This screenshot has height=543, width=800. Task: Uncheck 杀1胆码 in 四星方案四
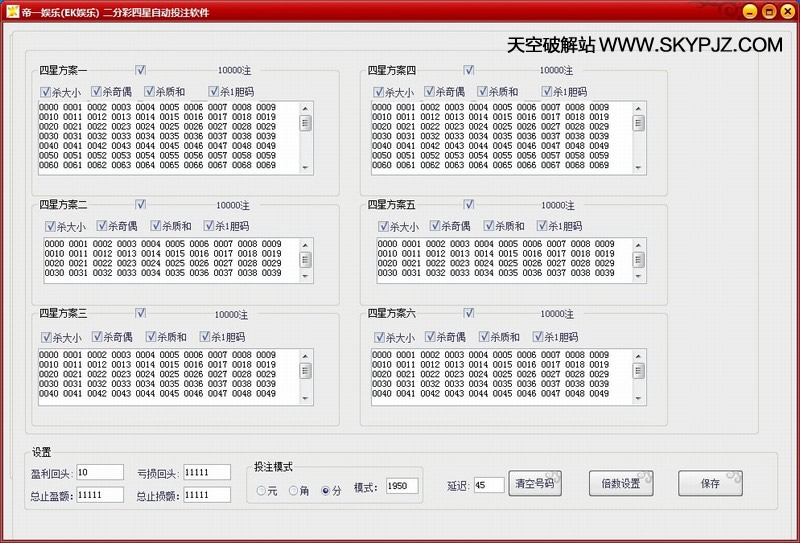[538, 92]
